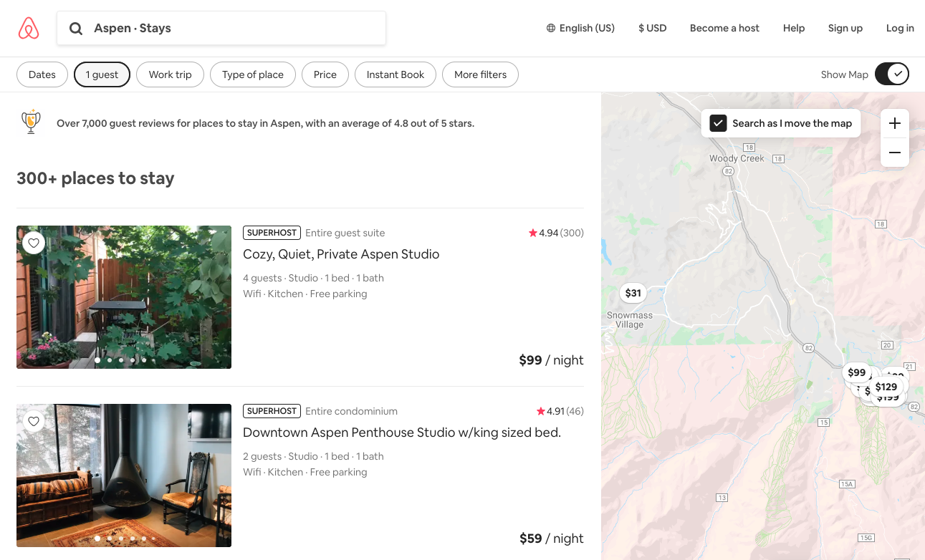Select the fourth carousel dot on the Studio listing

point(132,359)
